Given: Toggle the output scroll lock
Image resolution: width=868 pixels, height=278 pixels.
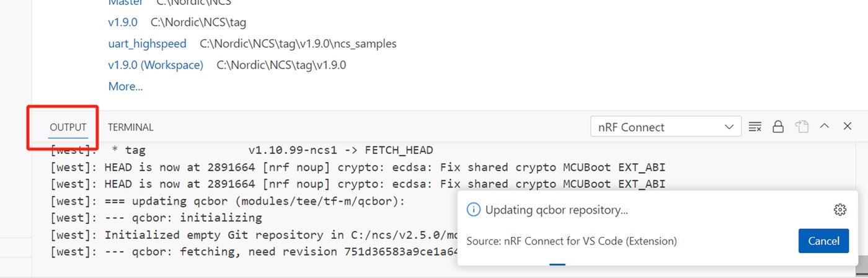Looking at the screenshot, I should point(778,127).
